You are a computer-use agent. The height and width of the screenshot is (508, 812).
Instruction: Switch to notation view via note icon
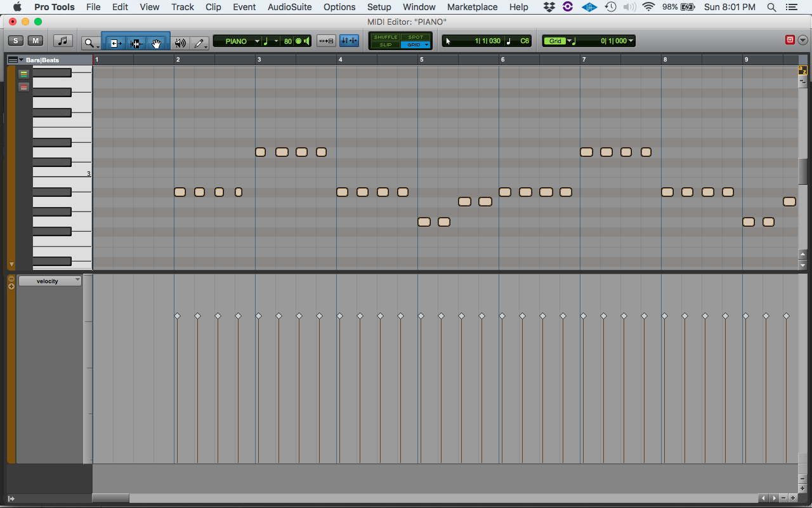point(62,41)
